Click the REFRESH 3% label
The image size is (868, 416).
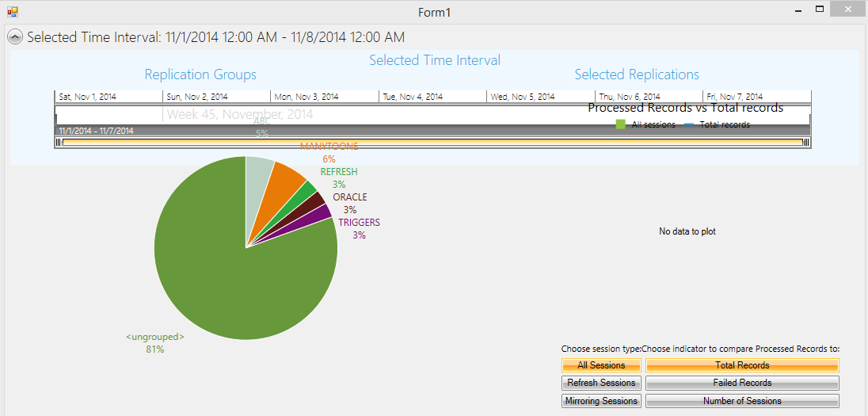point(339,177)
